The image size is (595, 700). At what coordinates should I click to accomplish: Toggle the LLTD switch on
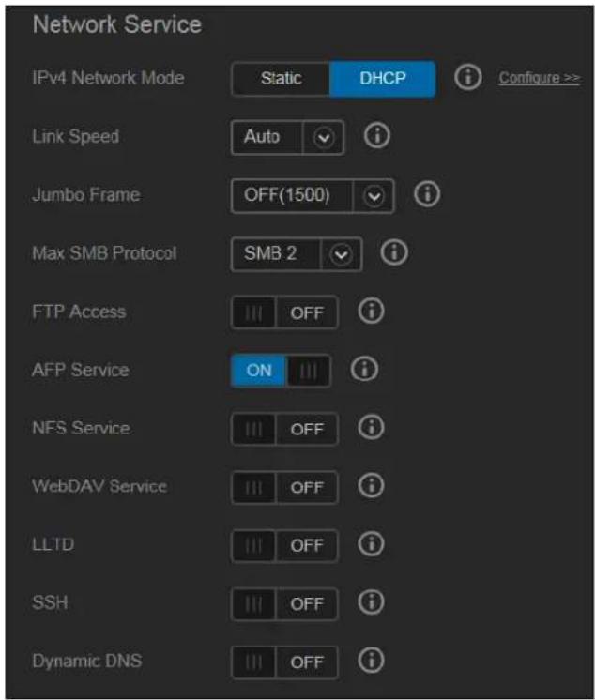click(x=284, y=545)
